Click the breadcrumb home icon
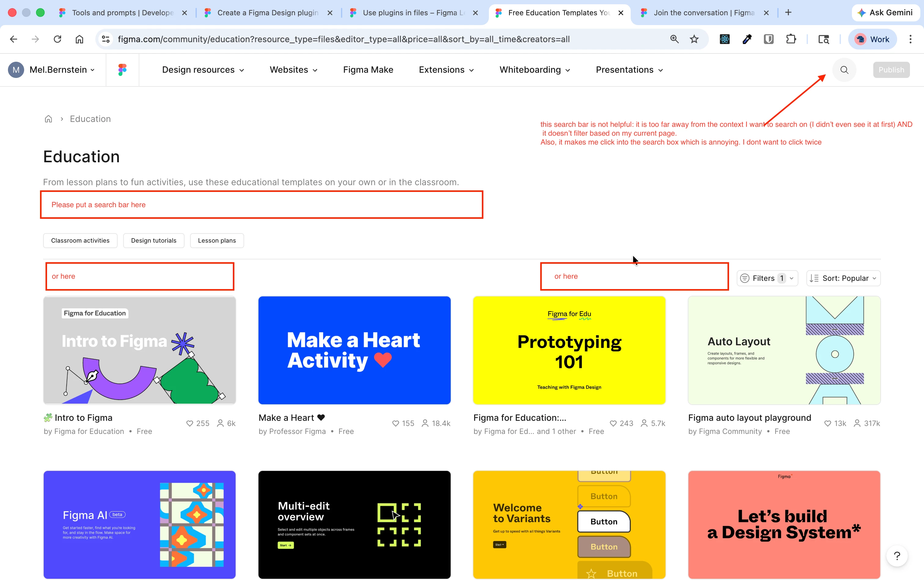This screenshot has width=924, height=580. [x=48, y=119]
